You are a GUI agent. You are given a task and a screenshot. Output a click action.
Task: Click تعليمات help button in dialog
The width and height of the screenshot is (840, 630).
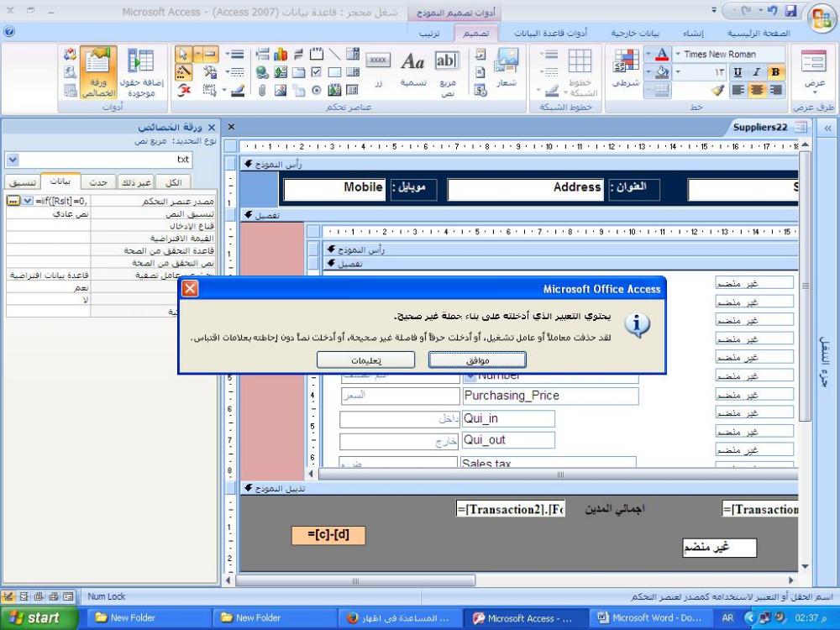[366, 360]
